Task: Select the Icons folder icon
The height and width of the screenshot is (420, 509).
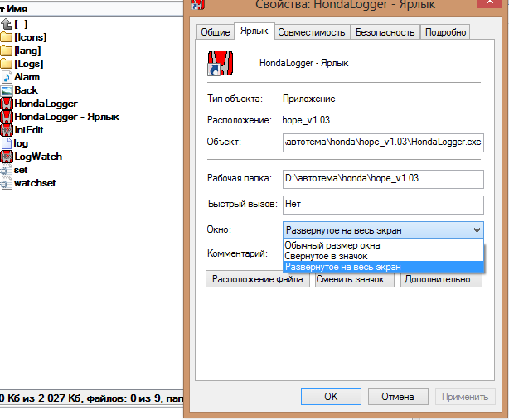Action: tap(6, 37)
